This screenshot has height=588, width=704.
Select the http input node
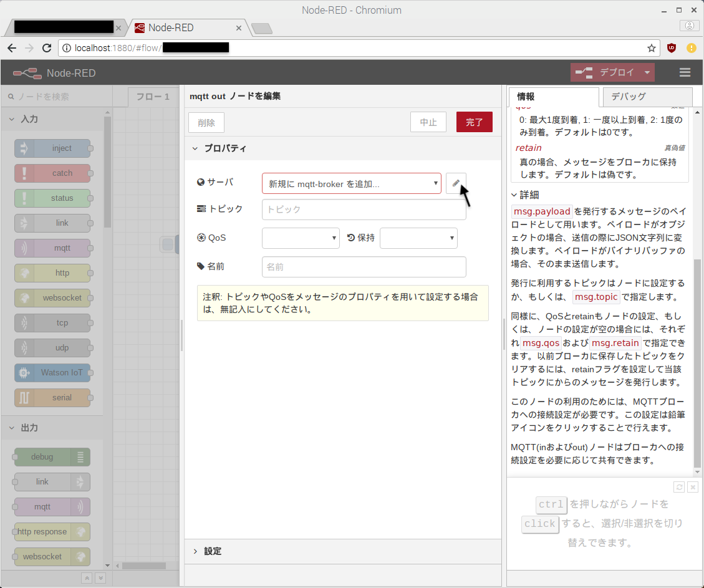tap(52, 273)
